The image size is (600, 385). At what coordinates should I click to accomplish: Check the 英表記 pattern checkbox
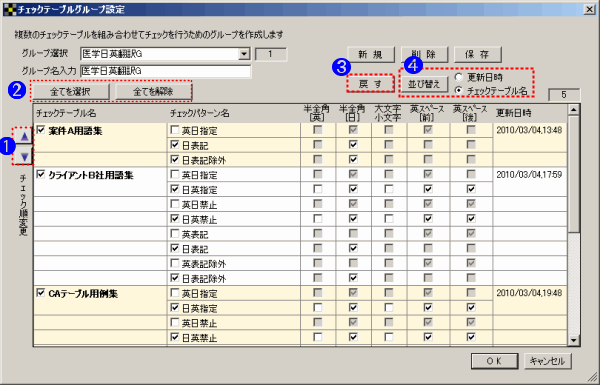coord(175,233)
